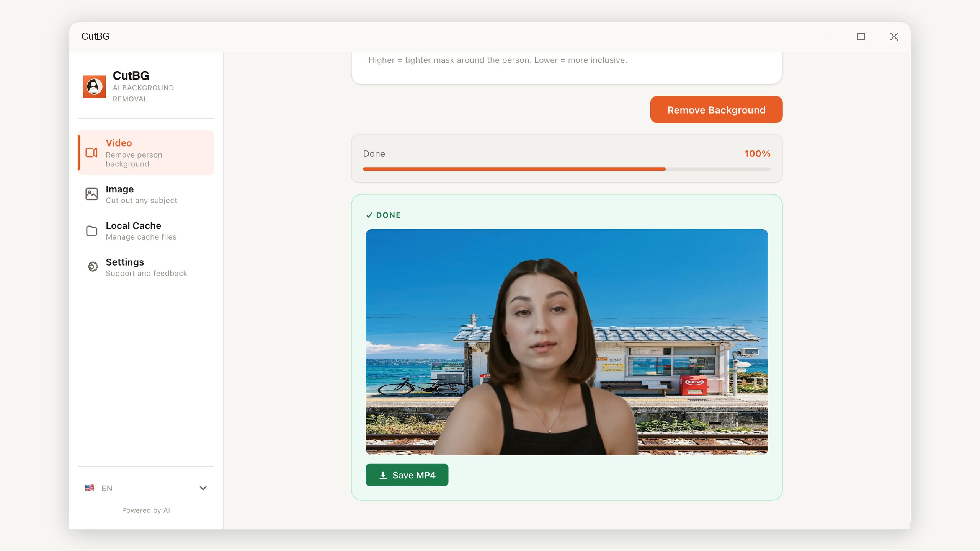980x551 pixels.
Task: Open the Local Cache section
Action: (x=146, y=231)
